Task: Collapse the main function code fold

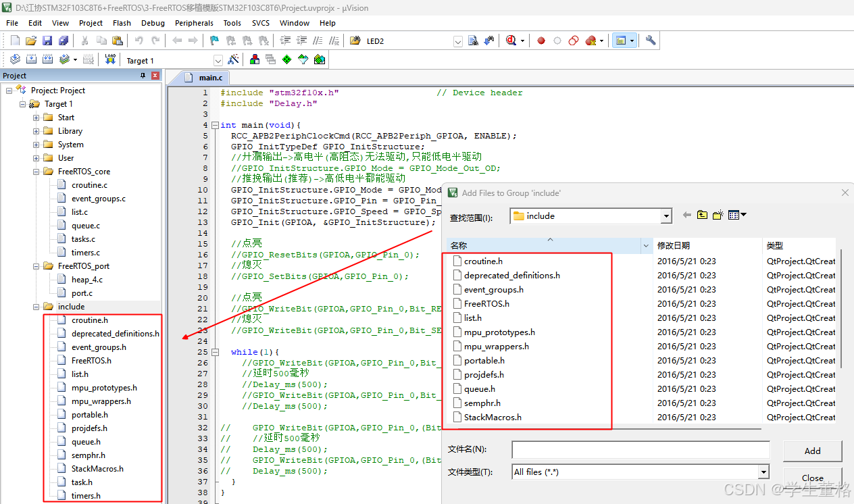Action: tap(215, 125)
